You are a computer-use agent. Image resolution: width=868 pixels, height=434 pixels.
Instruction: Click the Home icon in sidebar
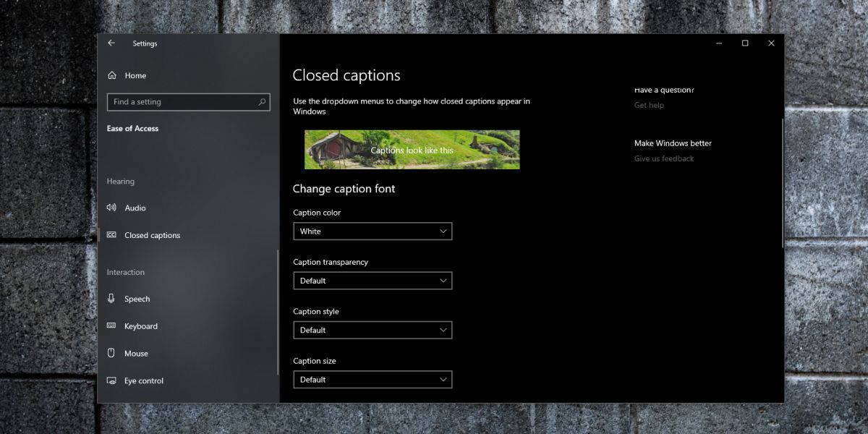(x=112, y=75)
